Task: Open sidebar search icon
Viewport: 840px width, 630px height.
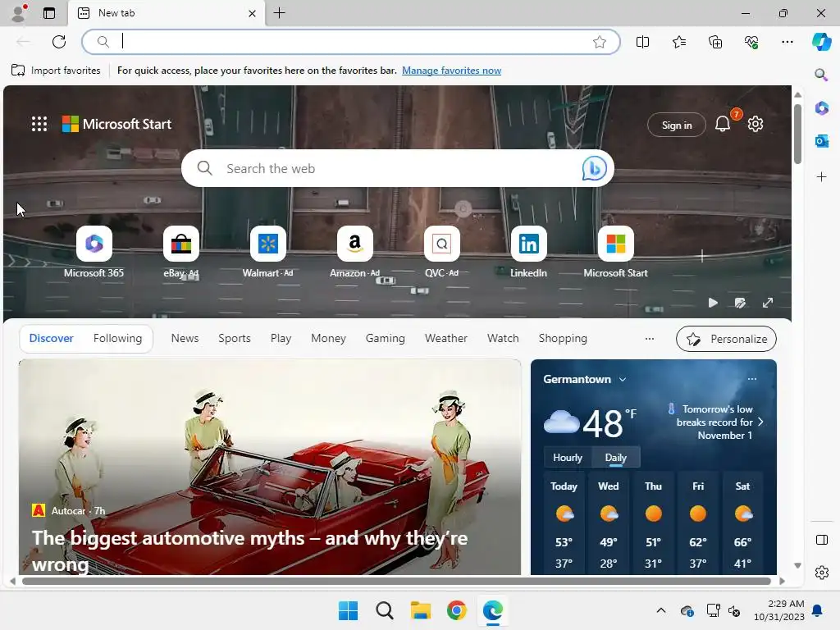Action: (821, 74)
